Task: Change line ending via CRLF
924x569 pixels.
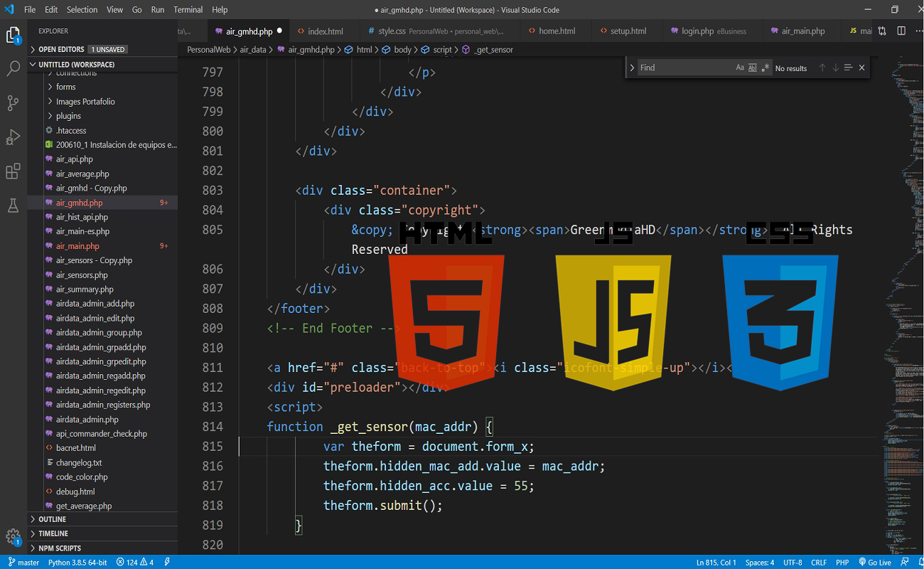Action: tap(819, 563)
